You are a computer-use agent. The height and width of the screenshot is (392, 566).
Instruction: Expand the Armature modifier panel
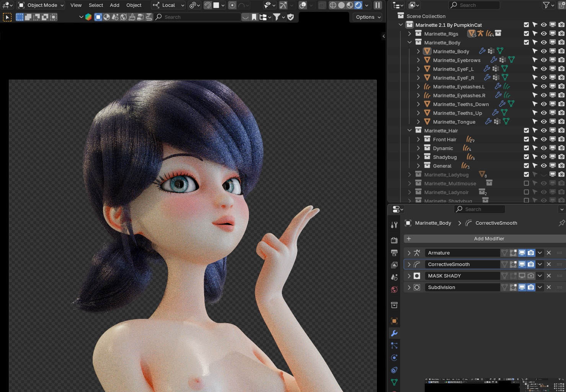click(x=409, y=253)
